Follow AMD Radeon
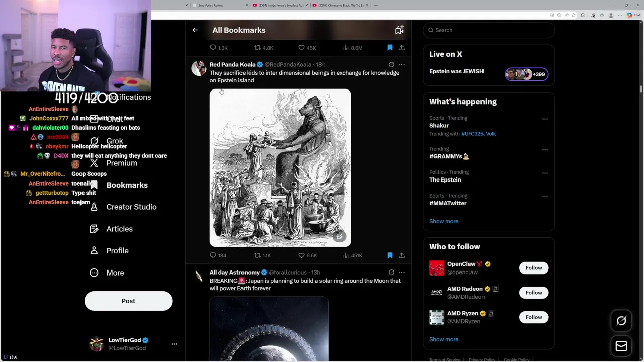The image size is (644, 362). pos(534,293)
